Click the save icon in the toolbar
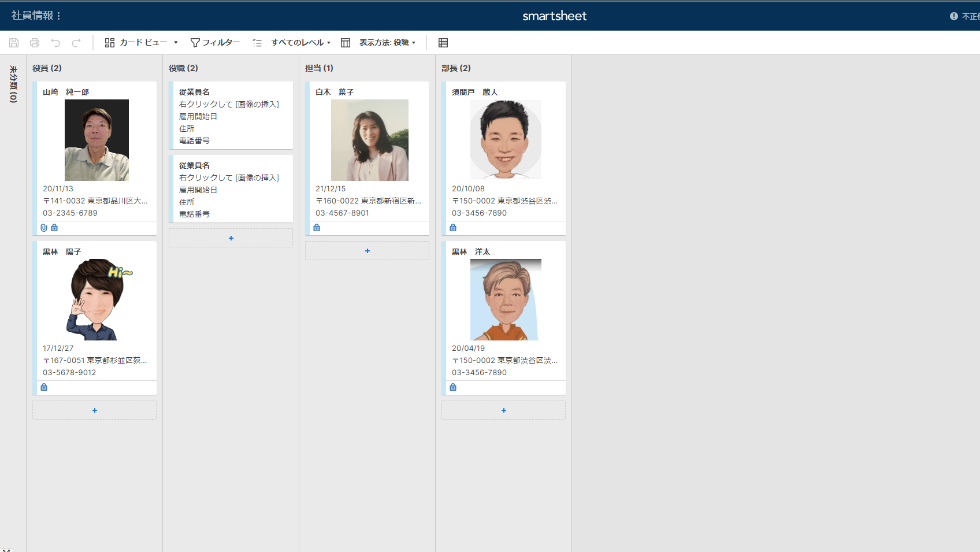980x552 pixels. 14,42
